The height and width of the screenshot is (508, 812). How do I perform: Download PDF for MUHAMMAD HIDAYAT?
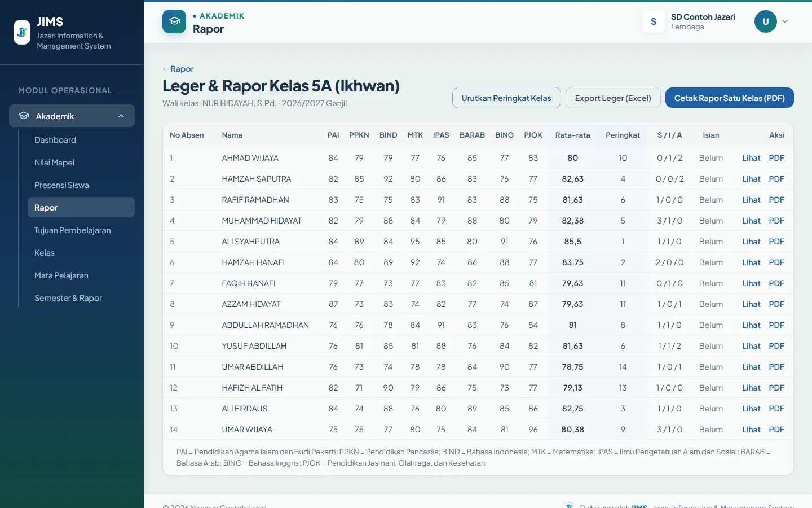[776, 221]
